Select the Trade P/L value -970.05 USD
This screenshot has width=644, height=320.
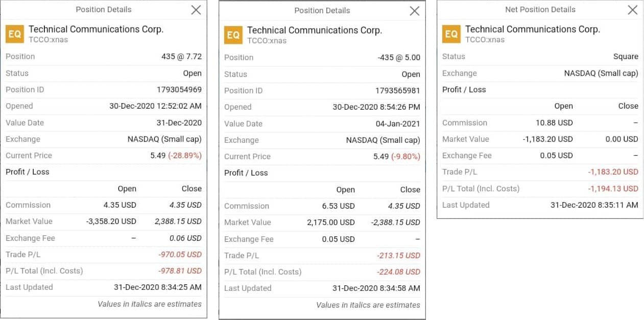point(180,254)
